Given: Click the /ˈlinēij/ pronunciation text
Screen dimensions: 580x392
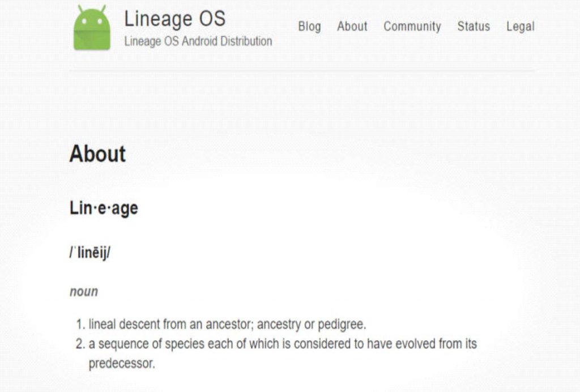Looking at the screenshot, I should click(x=90, y=253).
